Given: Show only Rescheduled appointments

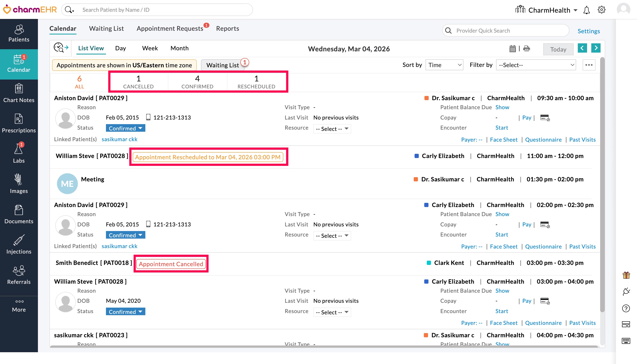Looking at the screenshot, I should [256, 82].
